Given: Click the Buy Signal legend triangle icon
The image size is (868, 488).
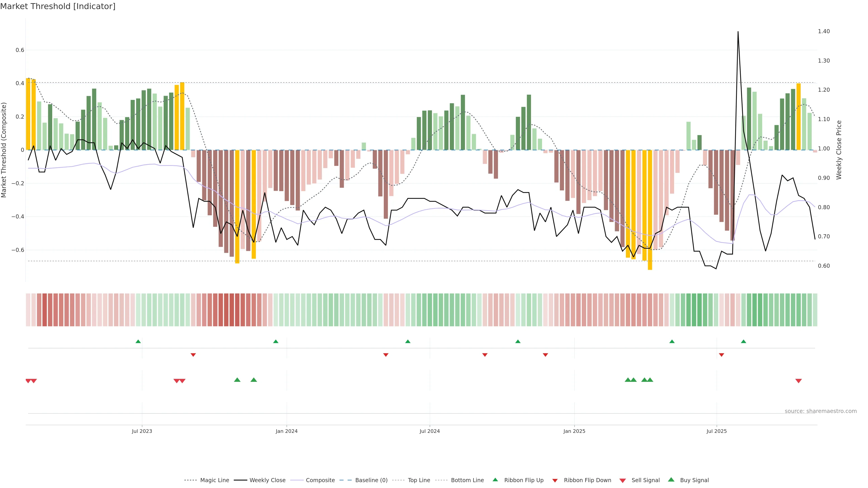Looking at the screenshot, I should point(671,480).
